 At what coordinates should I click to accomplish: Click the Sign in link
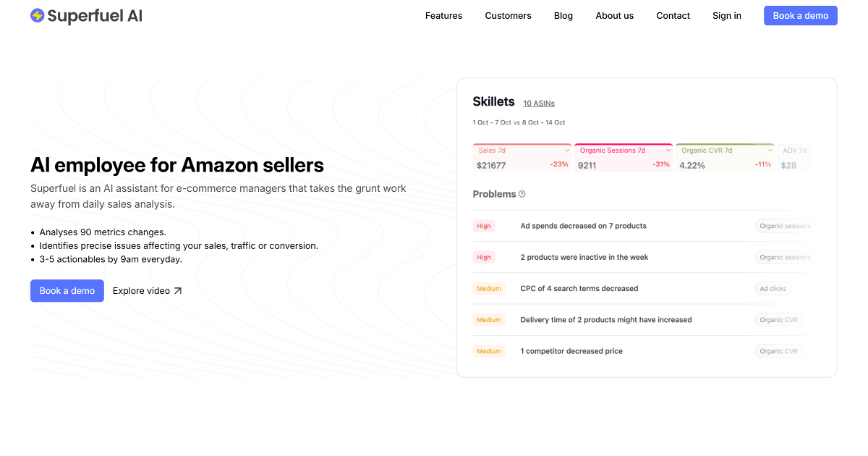726,16
